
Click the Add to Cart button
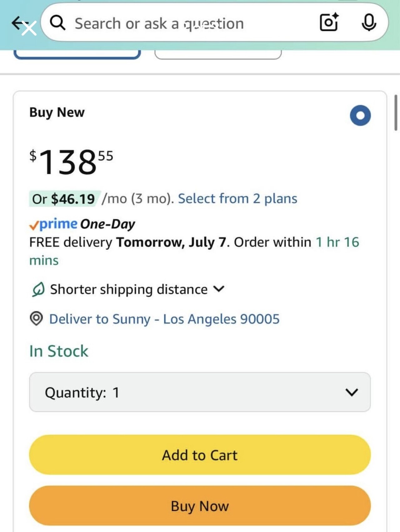pos(200,455)
